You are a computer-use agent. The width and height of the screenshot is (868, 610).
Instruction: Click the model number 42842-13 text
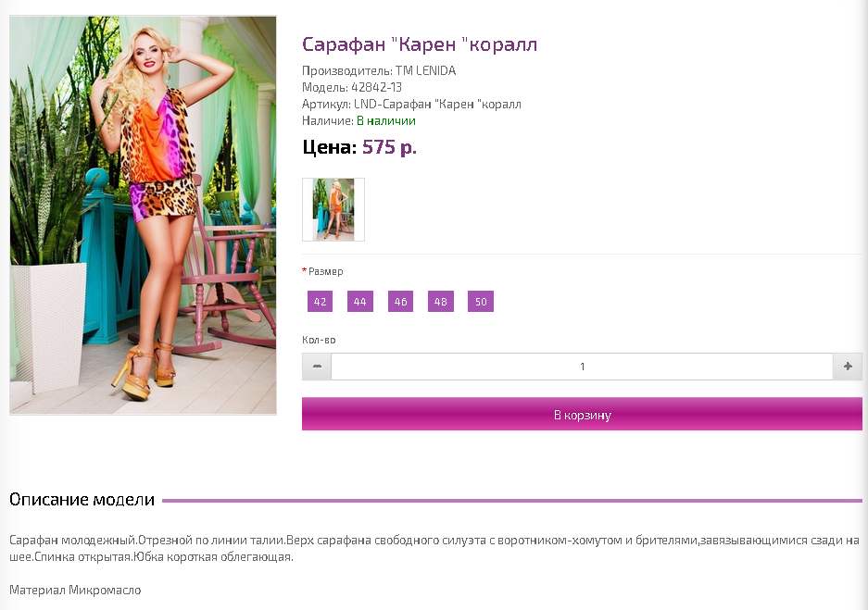(376, 87)
